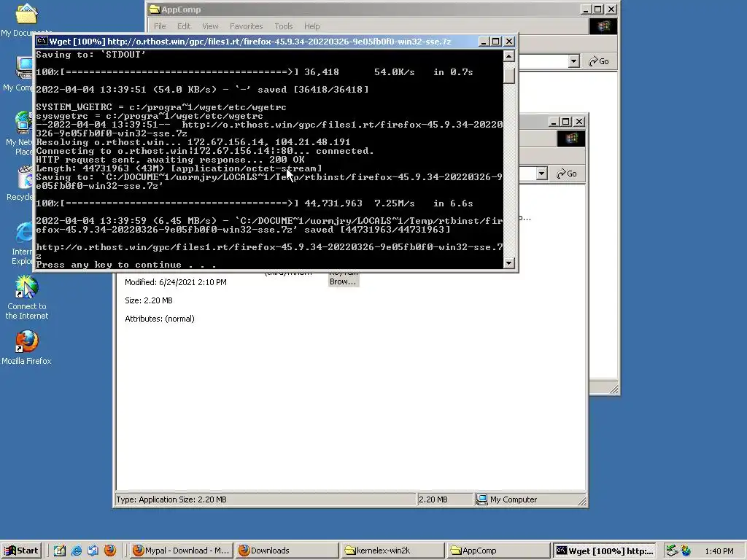
Task: Click the Windows flag logo in AppComp window
Action: [x=603, y=26]
